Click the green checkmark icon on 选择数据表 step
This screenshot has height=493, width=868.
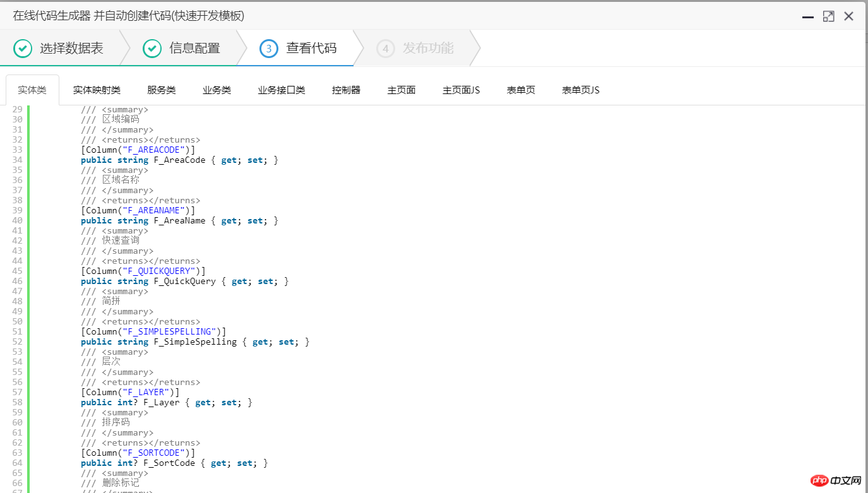(22, 48)
